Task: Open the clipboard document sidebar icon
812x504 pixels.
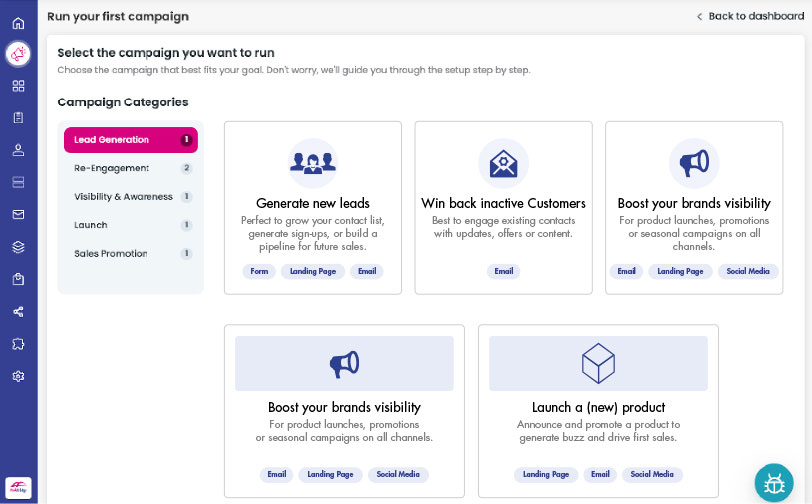Action: pyautogui.click(x=18, y=118)
